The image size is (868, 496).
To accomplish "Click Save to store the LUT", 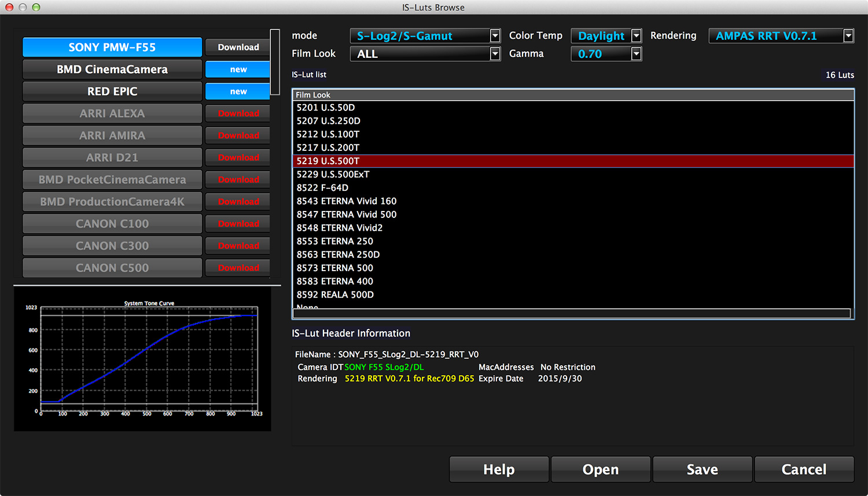I will [x=702, y=469].
